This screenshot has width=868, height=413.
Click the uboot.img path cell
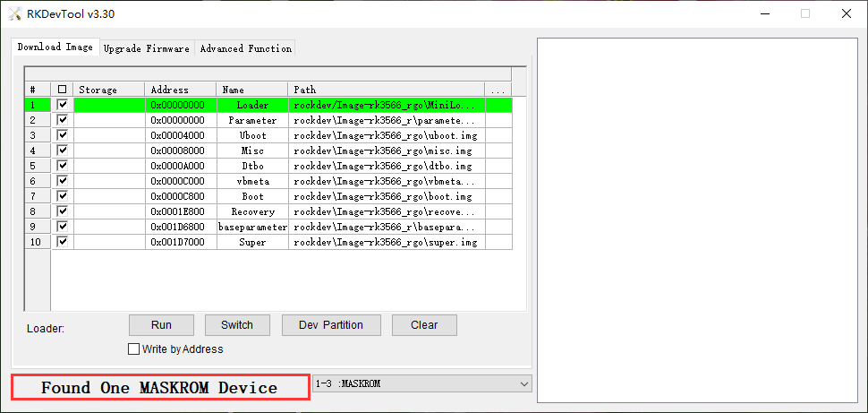tap(387, 135)
